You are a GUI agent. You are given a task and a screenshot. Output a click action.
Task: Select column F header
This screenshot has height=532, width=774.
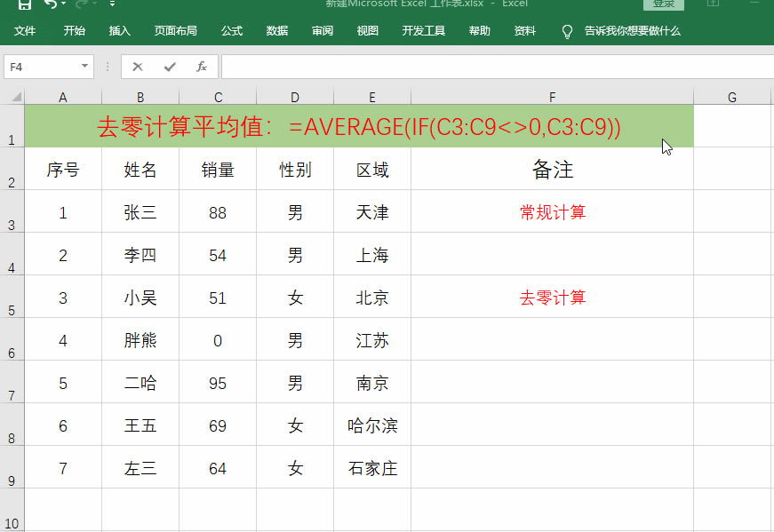pos(553,97)
